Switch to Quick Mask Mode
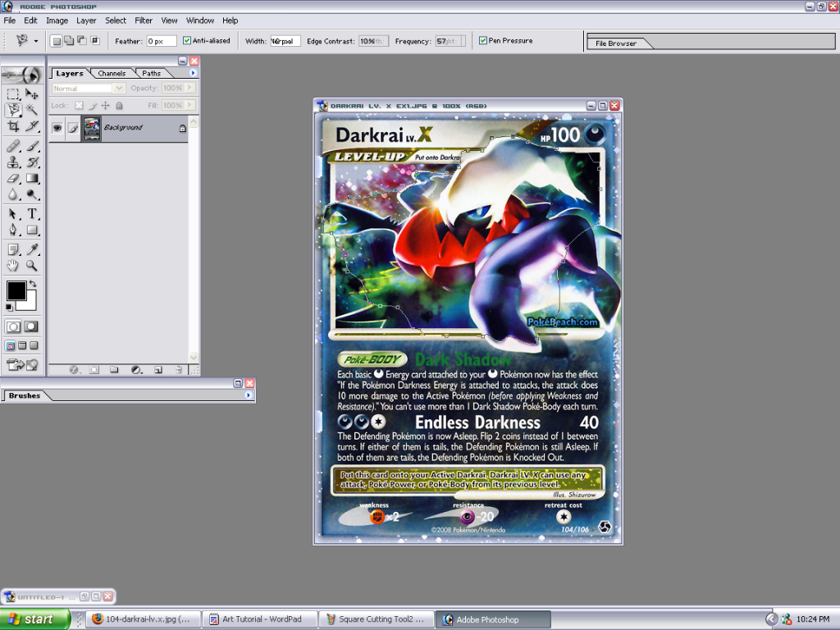 coord(32,326)
